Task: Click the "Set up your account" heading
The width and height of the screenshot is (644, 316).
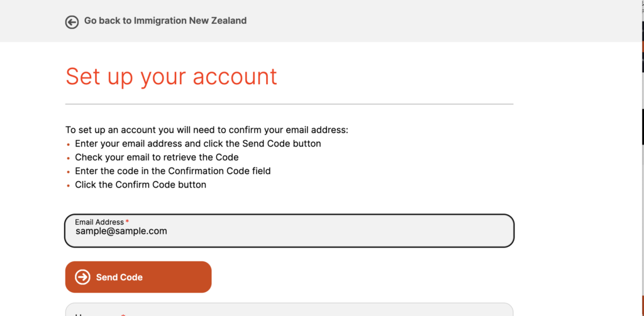Action: pyautogui.click(x=171, y=76)
